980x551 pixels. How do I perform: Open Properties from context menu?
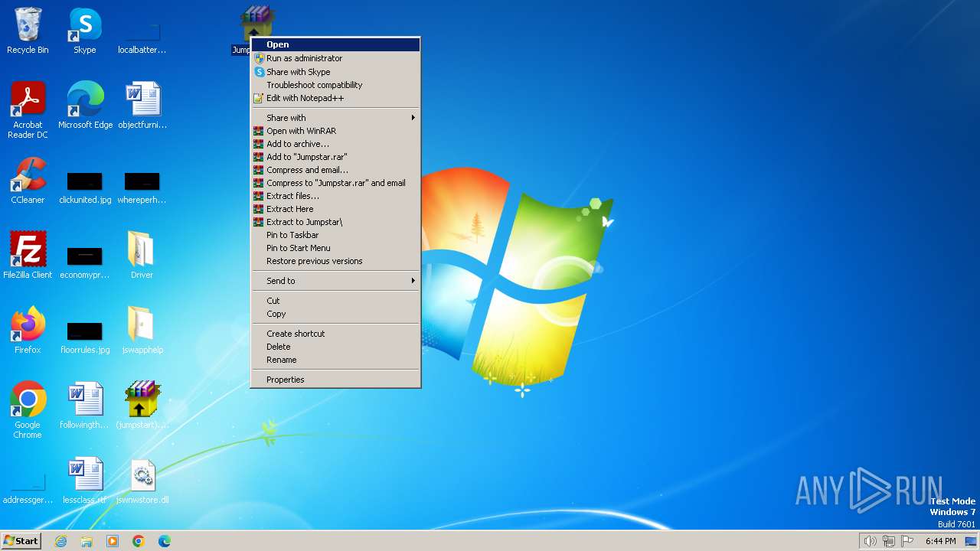(336, 380)
